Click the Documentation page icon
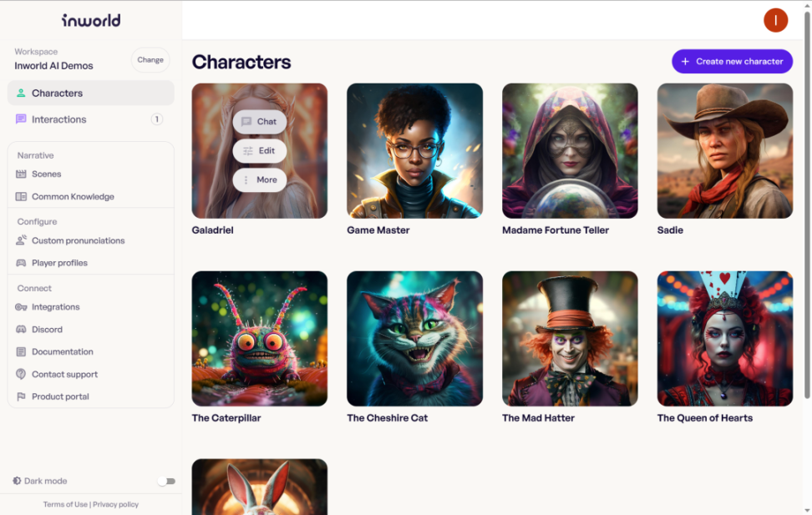 [21, 352]
